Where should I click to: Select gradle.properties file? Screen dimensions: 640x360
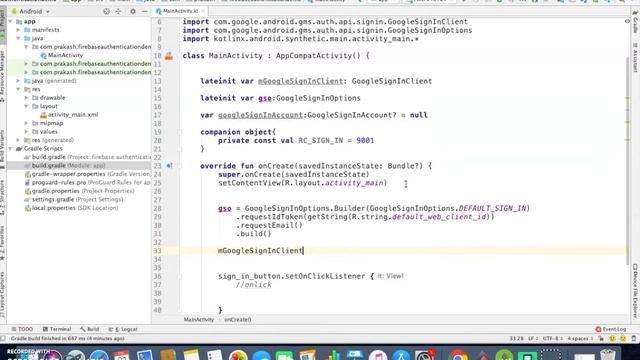(79, 191)
